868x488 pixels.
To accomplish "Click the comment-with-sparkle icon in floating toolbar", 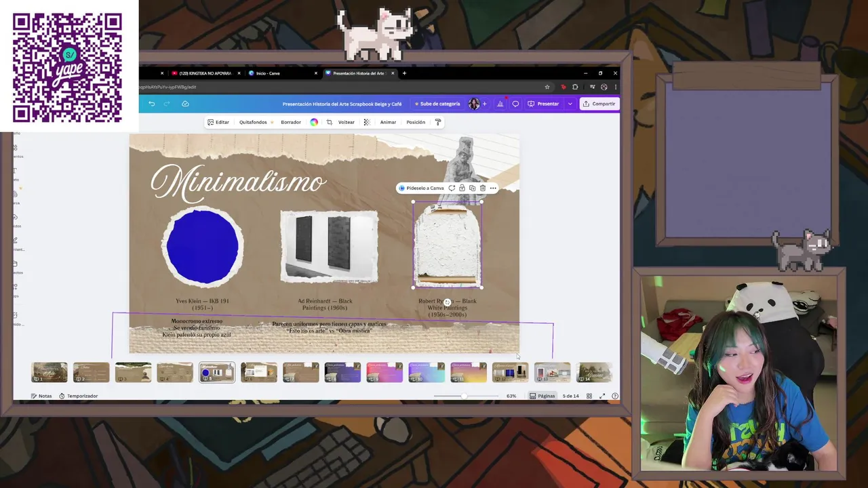I will click(x=452, y=188).
